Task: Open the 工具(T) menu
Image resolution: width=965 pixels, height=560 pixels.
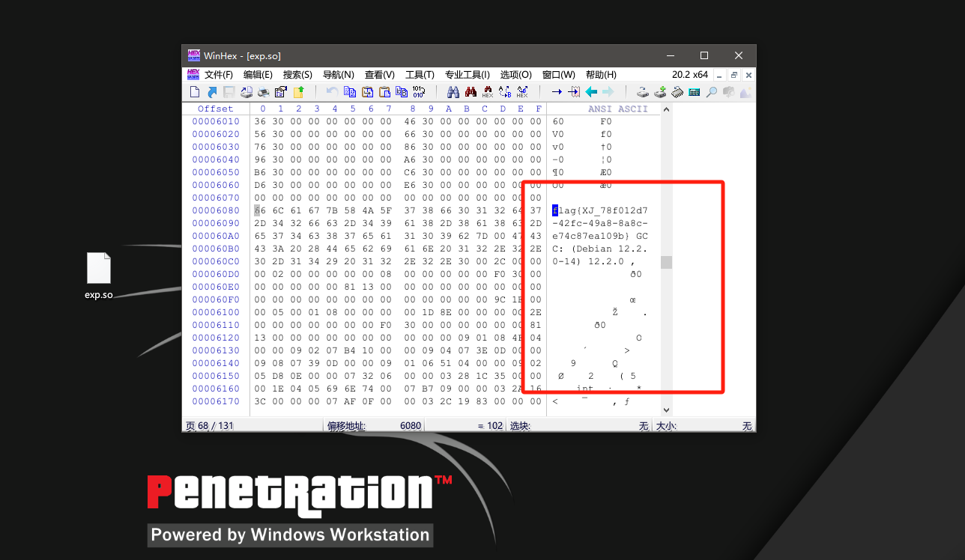Action: [x=420, y=75]
